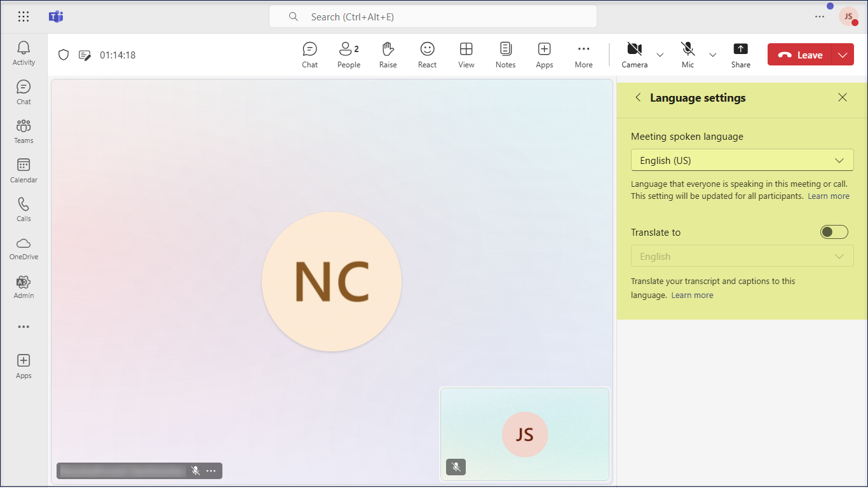Click the red Leave button
The width and height of the screenshot is (868, 488).
point(800,55)
